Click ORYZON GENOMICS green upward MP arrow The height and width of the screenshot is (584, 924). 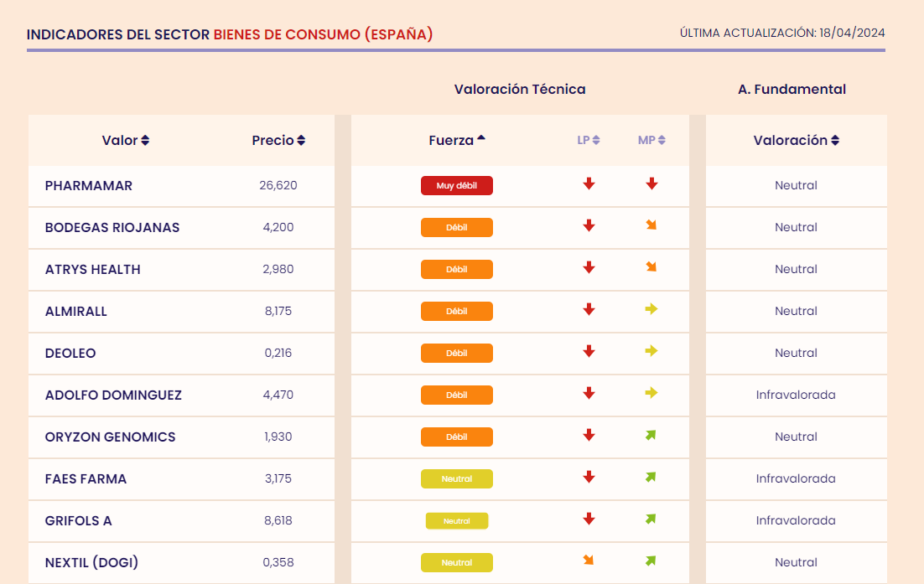tap(651, 435)
